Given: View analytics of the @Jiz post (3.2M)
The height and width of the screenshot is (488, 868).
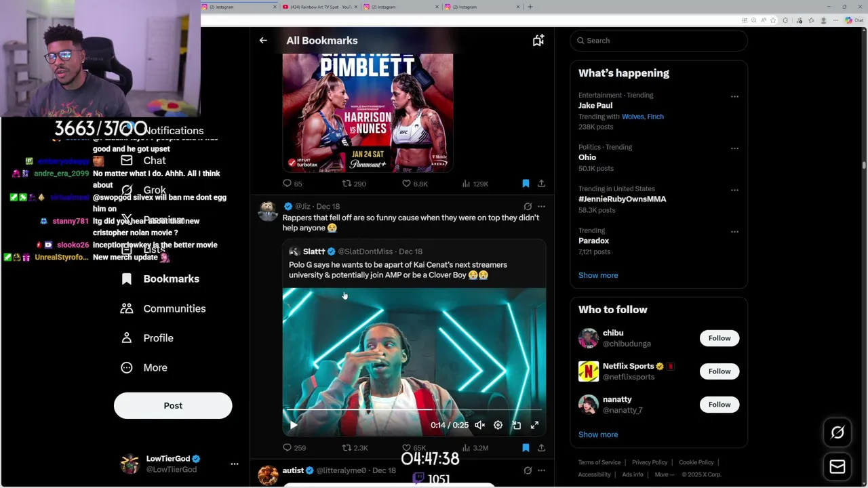Looking at the screenshot, I should click(x=475, y=447).
